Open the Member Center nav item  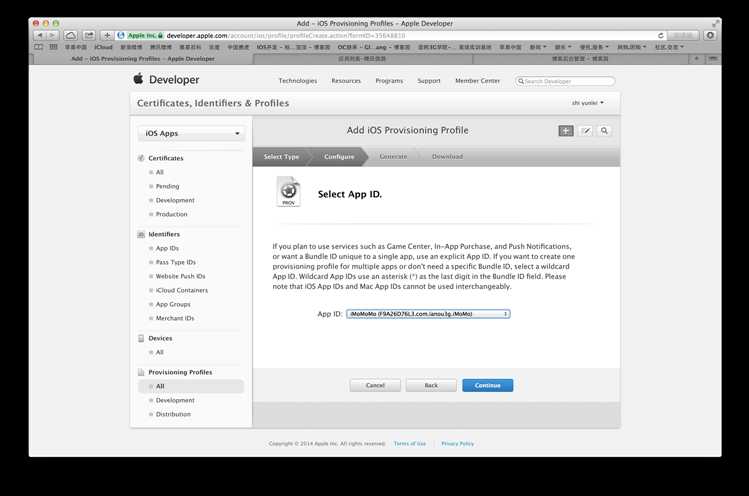click(477, 81)
